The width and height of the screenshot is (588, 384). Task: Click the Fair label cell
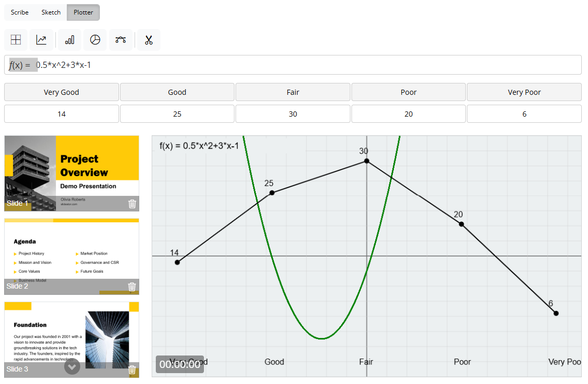coord(293,92)
